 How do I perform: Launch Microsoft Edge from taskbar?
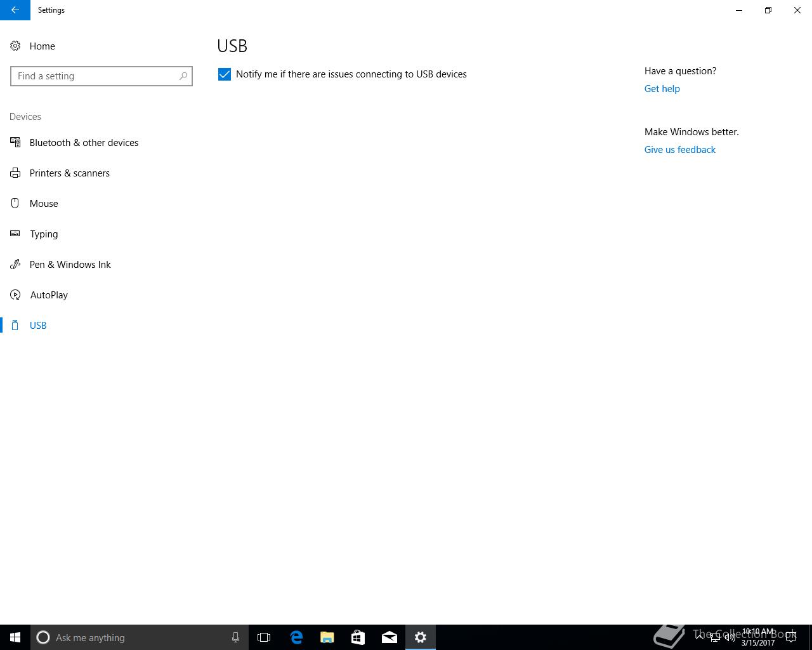click(x=296, y=637)
